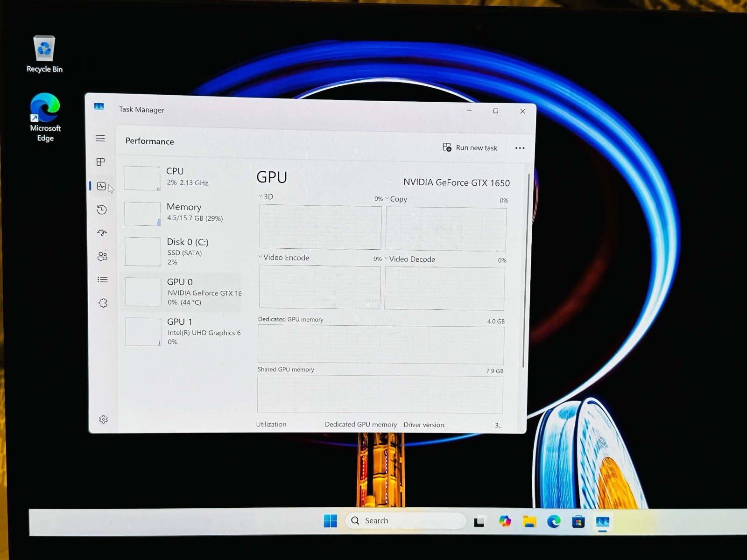Switch to the Processes page icon
Screen dimensions: 747x560
100,162
